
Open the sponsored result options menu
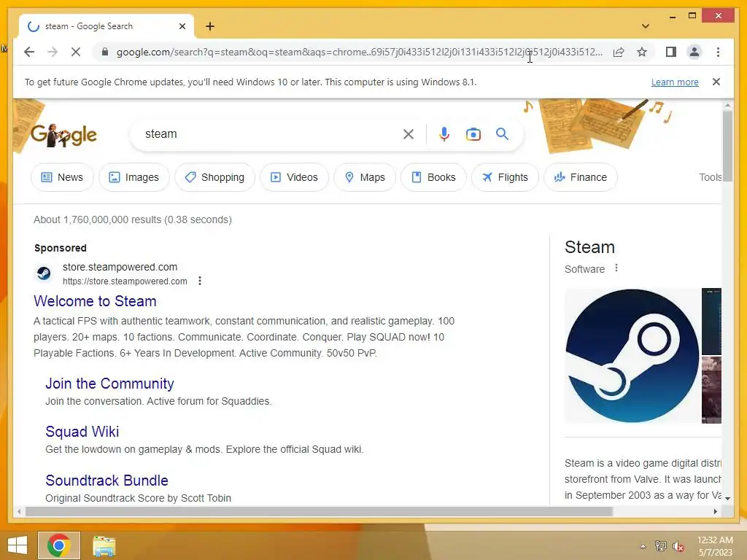click(200, 281)
